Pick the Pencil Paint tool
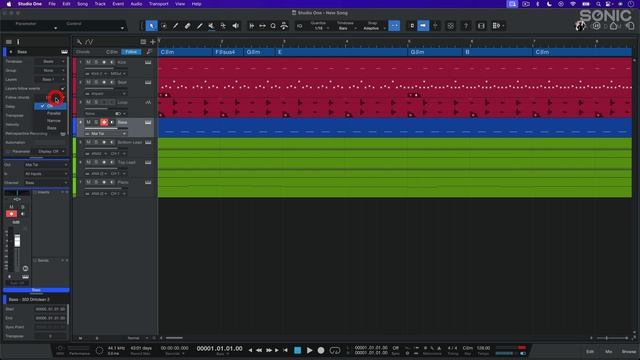This screenshot has width=640, height=360. click(176, 26)
